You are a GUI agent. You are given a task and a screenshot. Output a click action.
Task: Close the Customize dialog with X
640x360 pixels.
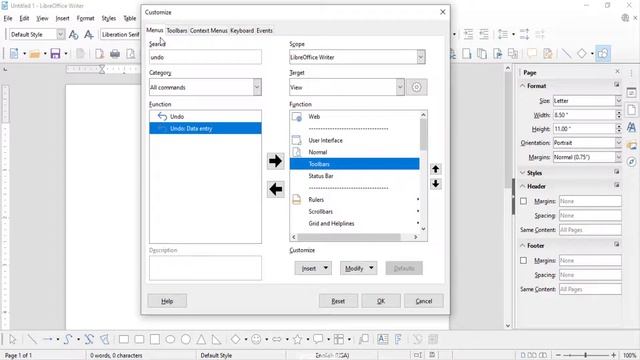[x=443, y=12]
